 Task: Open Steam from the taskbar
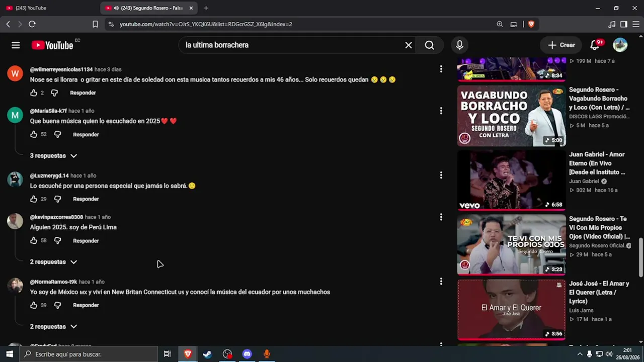(207, 354)
